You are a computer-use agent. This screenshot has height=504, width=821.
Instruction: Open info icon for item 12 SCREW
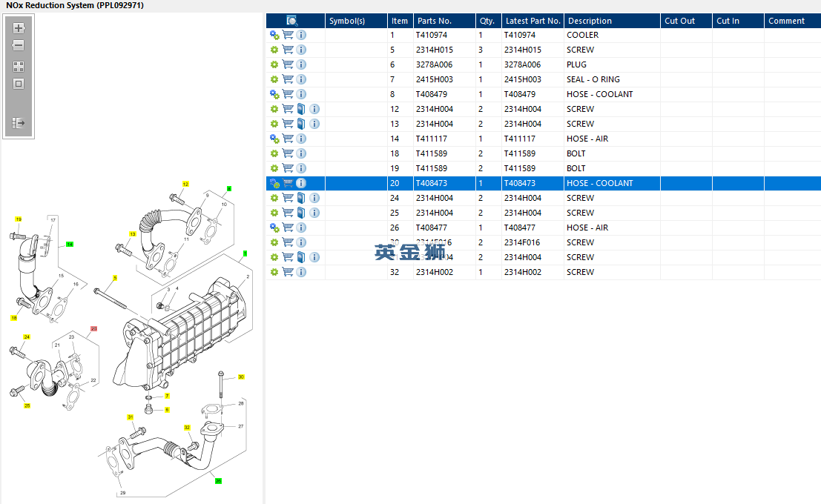pyautogui.click(x=314, y=109)
